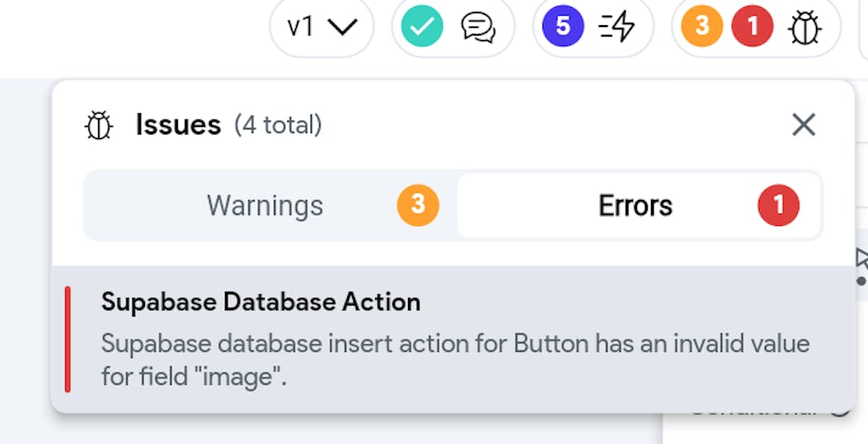Click the purple 5 badge
Viewport: 868px width, 444px height.
(x=562, y=26)
